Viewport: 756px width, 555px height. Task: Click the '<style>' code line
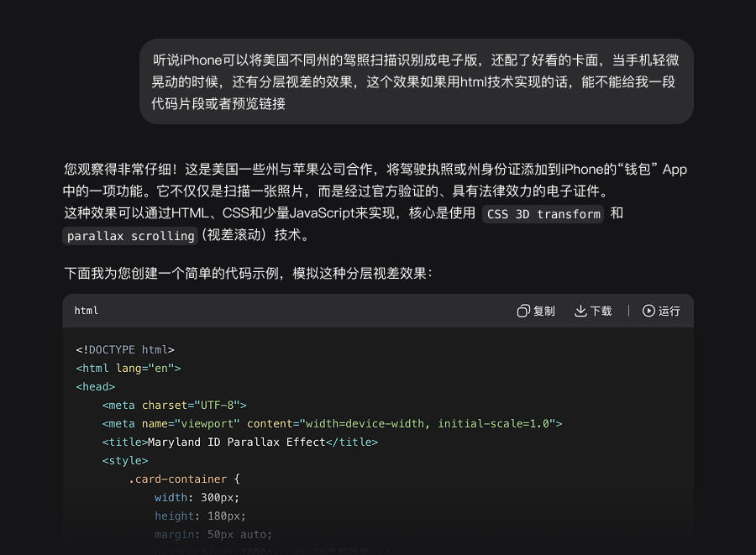pyautogui.click(x=125, y=461)
